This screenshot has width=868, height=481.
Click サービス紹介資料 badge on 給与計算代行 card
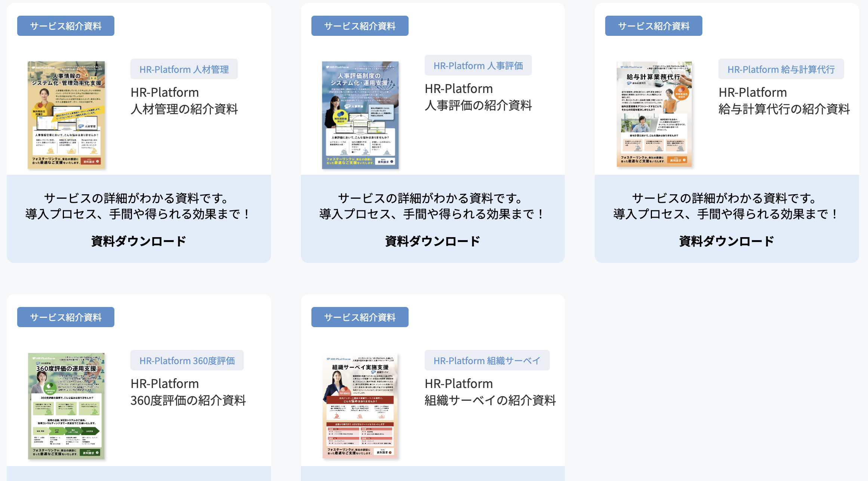[654, 26]
